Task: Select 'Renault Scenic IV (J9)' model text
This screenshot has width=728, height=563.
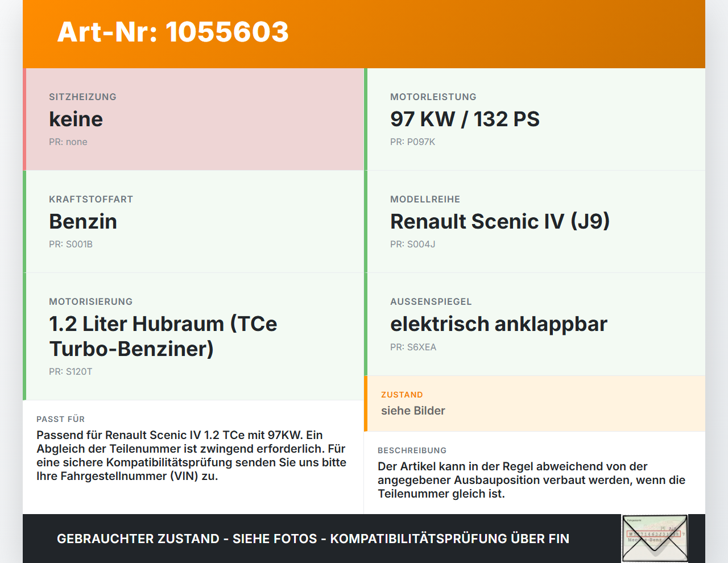Action: point(500,221)
